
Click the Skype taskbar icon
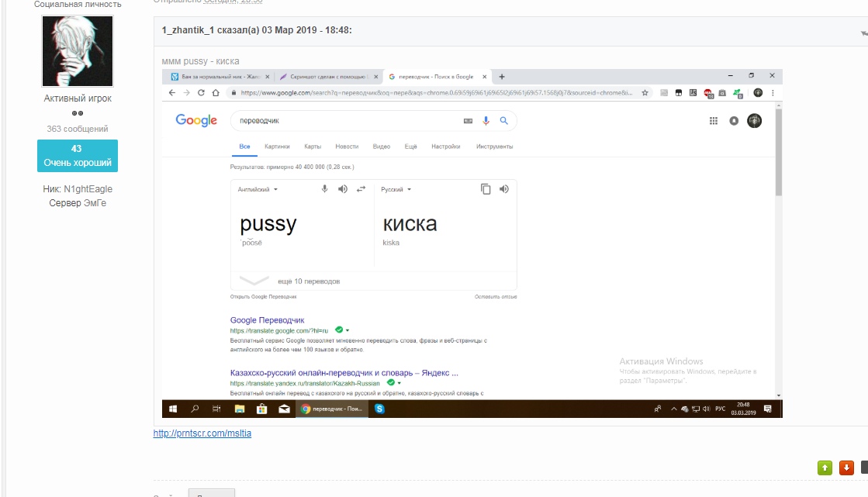point(379,409)
